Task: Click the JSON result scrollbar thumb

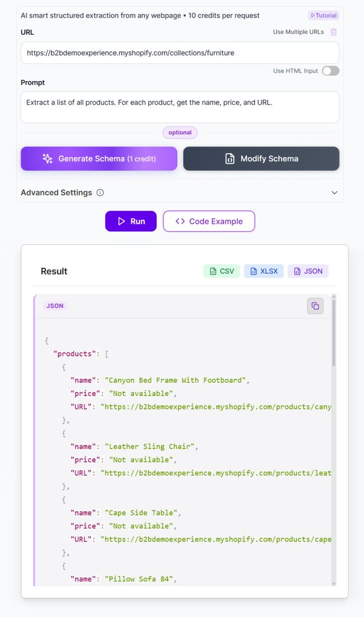Action: point(334,331)
